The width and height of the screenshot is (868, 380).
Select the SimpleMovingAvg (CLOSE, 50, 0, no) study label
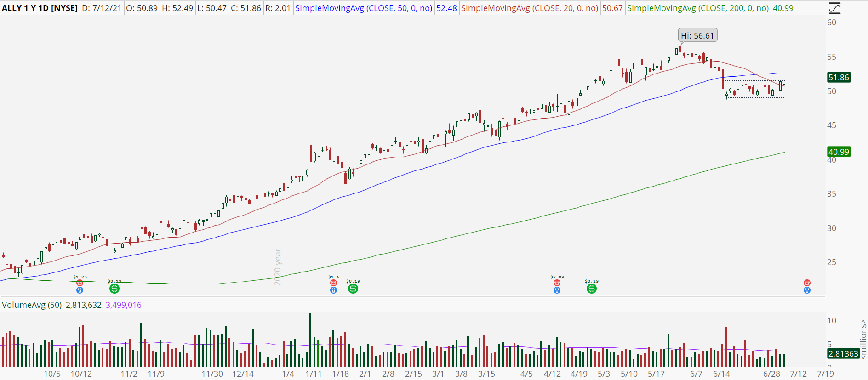(364, 8)
